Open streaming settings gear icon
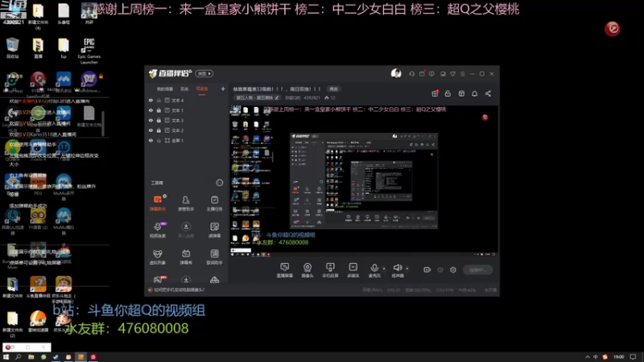The width and height of the screenshot is (644, 362). [x=453, y=269]
